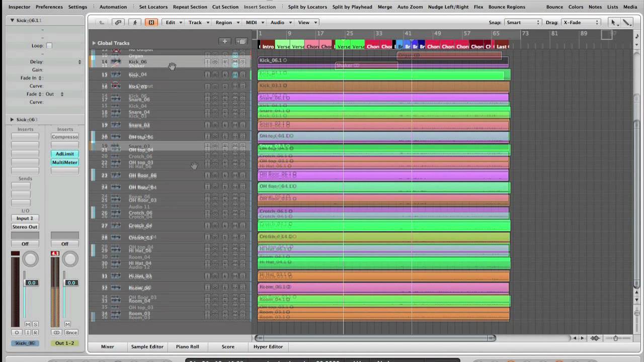This screenshot has width=644, height=362.
Task: Open the Drag X-Fade dropdown
Action: coord(581,22)
